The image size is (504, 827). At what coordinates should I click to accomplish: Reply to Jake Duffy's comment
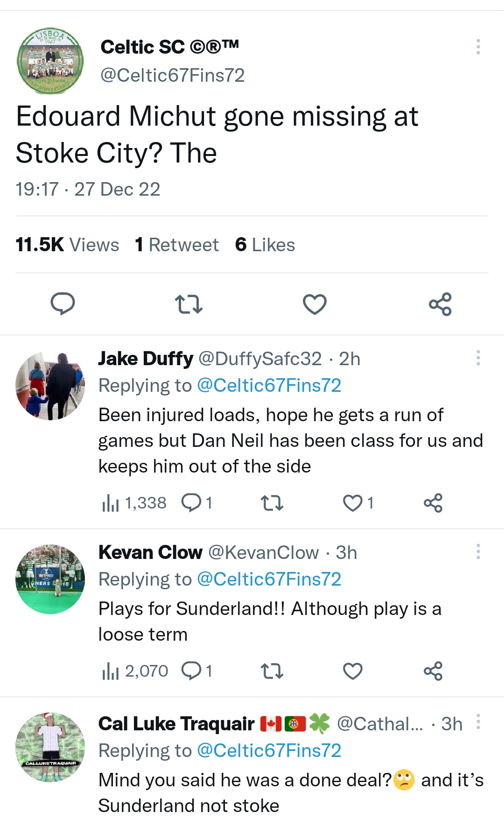pyautogui.click(x=191, y=503)
